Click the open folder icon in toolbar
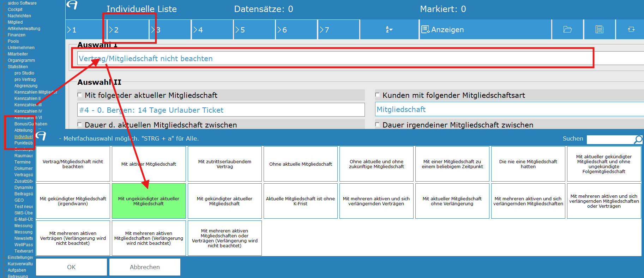 click(567, 29)
